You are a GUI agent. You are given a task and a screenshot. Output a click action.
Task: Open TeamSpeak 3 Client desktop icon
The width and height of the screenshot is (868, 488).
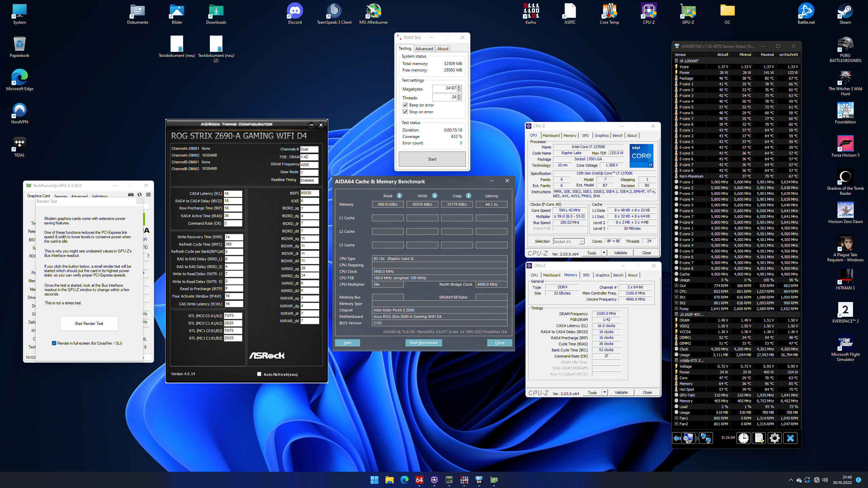334,14
